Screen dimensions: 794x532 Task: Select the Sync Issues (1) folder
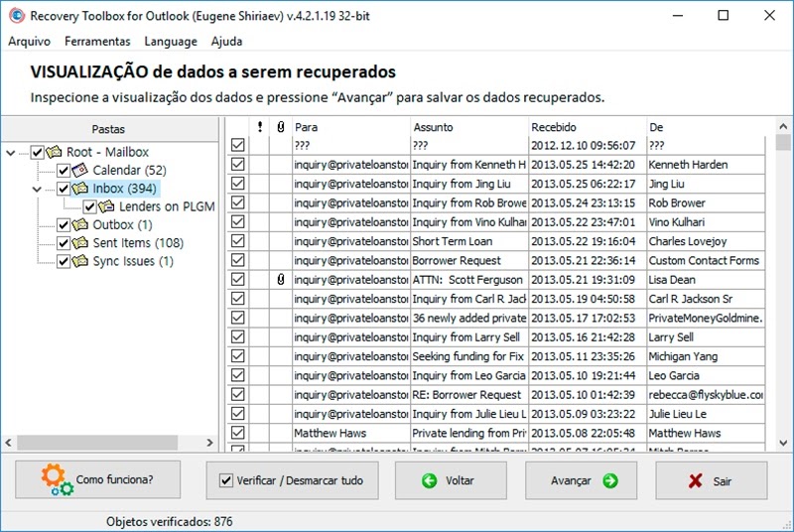point(133,261)
